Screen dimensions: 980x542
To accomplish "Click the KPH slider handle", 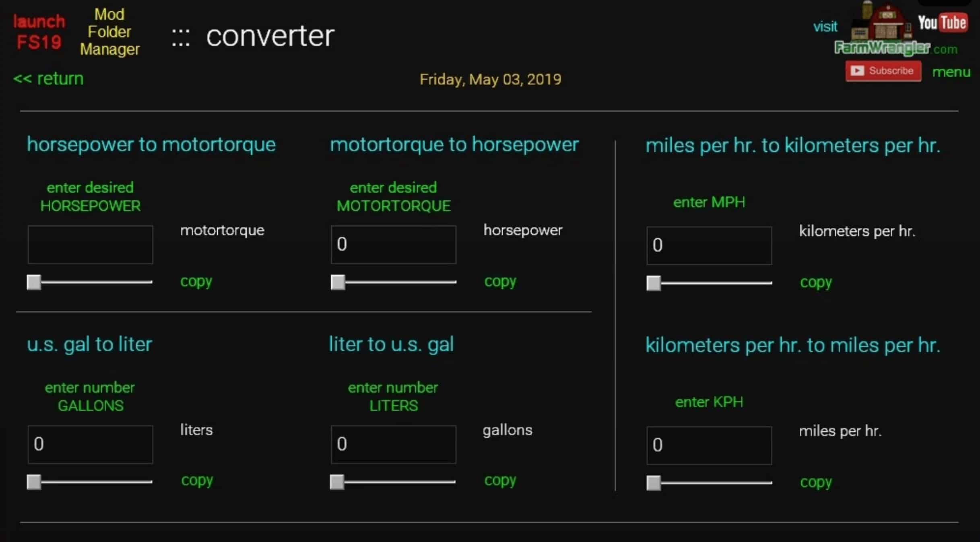I will 654,483.
